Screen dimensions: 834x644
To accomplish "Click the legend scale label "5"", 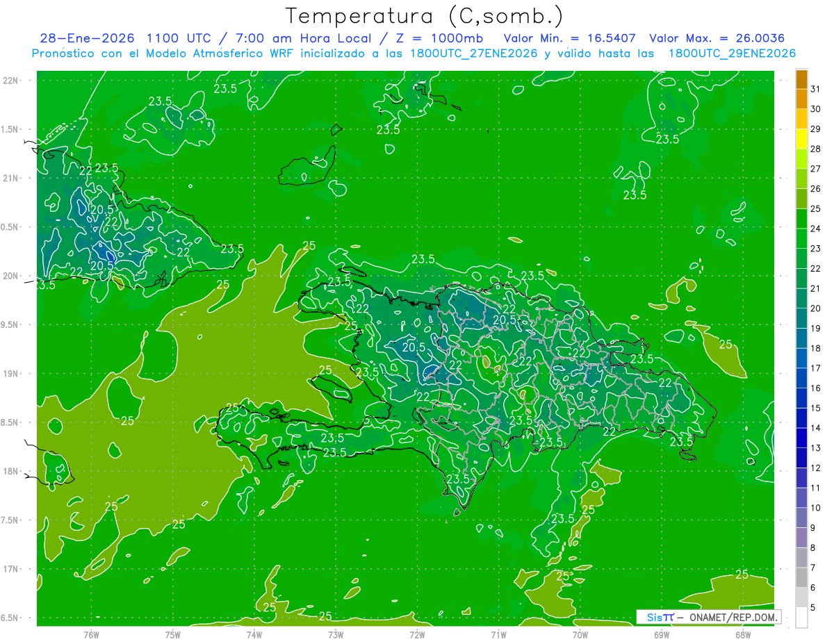I will point(813,607).
